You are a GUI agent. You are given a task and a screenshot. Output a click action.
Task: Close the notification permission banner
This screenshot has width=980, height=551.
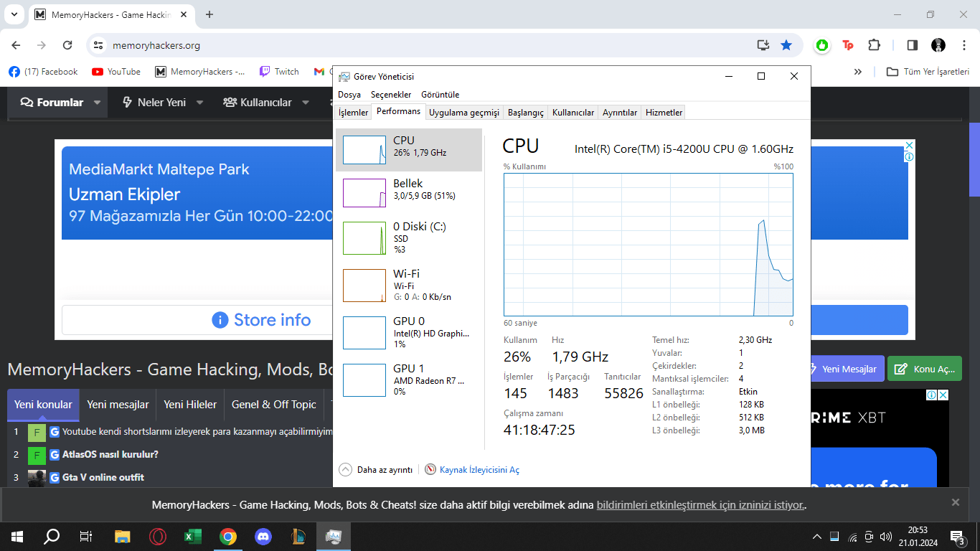coord(955,502)
